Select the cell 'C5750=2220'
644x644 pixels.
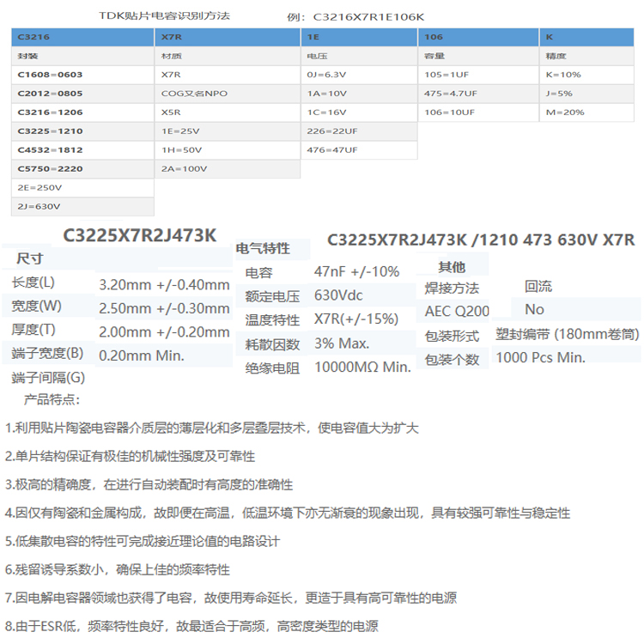[x=82, y=169]
